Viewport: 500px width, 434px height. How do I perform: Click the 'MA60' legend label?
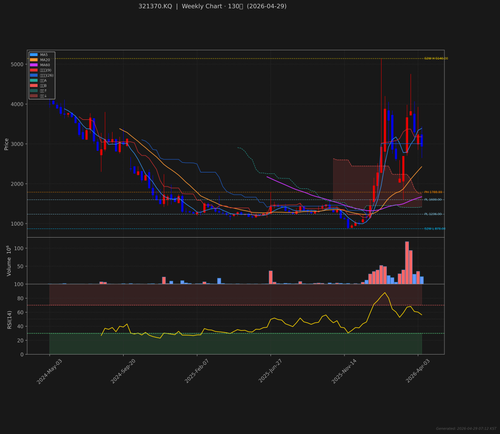tap(45, 65)
